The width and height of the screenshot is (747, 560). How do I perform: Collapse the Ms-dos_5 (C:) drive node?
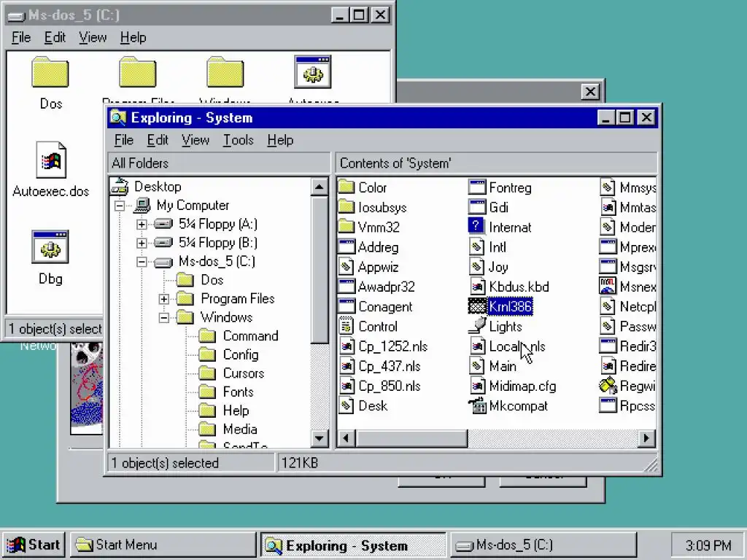coord(142,262)
